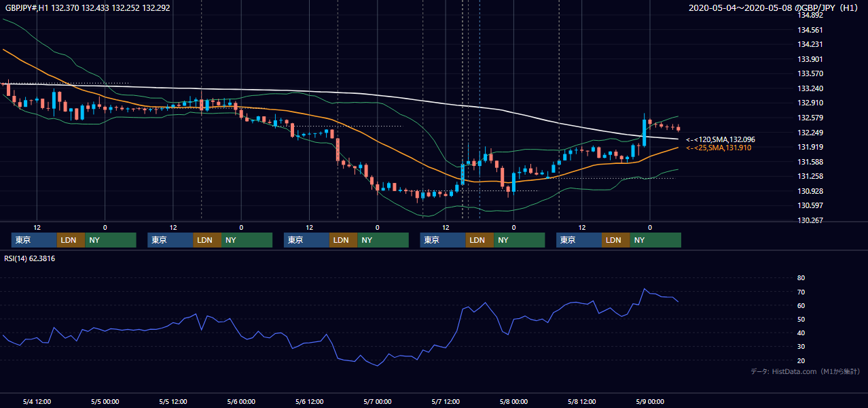Click price axis value 132.249

pos(810,133)
